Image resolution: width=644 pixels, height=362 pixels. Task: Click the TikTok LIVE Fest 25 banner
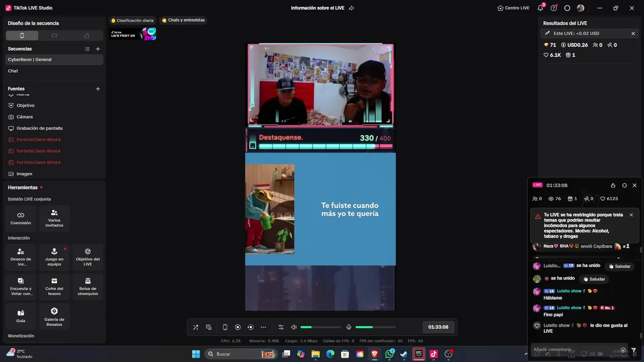point(133,34)
